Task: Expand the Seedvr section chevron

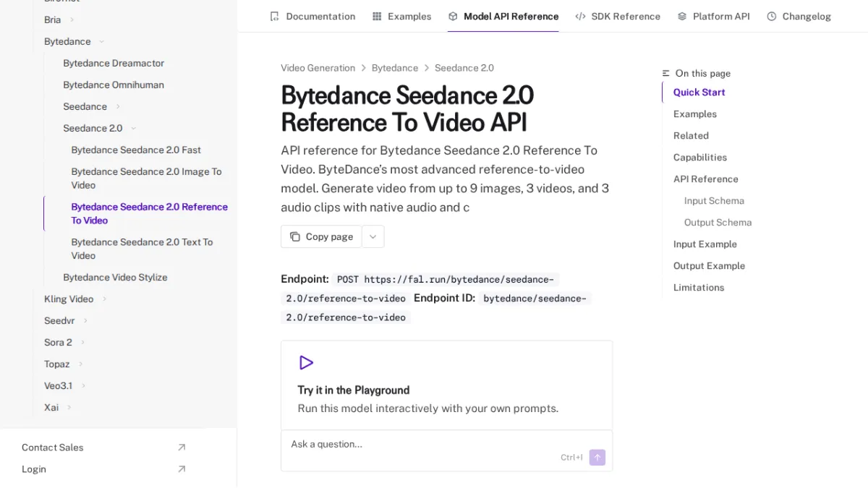Action: (85, 320)
